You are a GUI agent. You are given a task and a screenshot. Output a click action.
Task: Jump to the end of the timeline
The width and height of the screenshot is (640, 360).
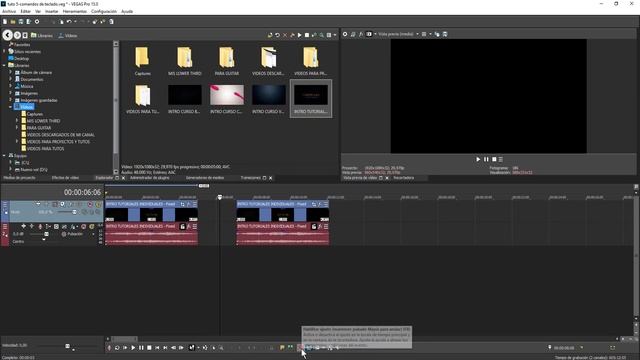tap(165, 348)
